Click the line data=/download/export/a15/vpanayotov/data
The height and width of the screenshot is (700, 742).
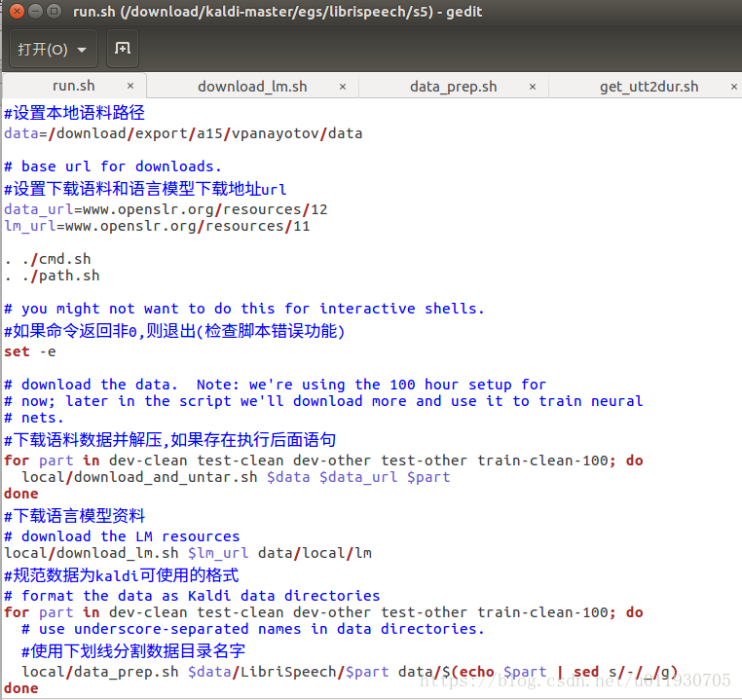pyautogui.click(x=183, y=133)
